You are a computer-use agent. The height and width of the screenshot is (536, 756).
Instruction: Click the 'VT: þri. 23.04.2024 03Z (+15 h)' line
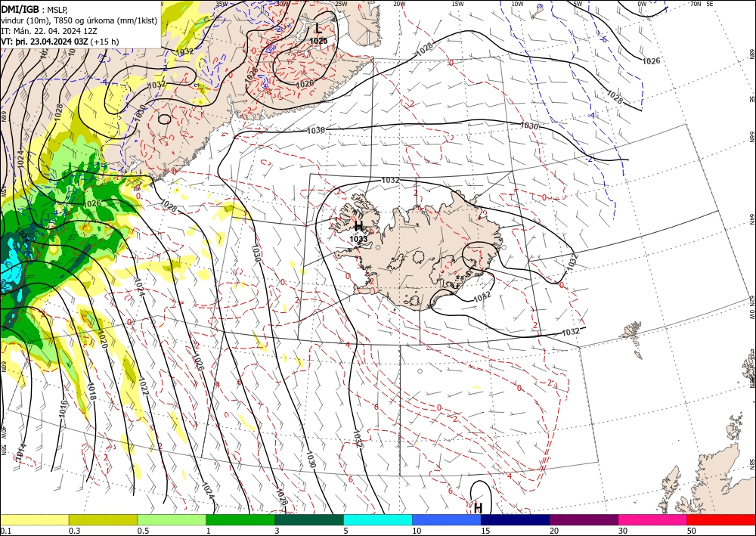60,42
